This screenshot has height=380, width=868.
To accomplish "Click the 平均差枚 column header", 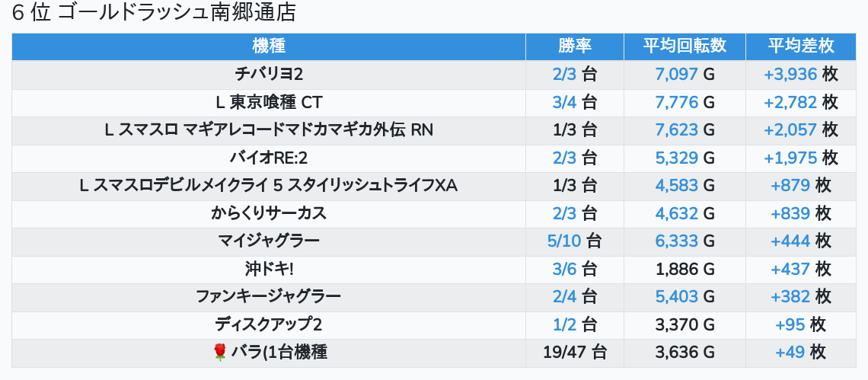I will tap(800, 46).
